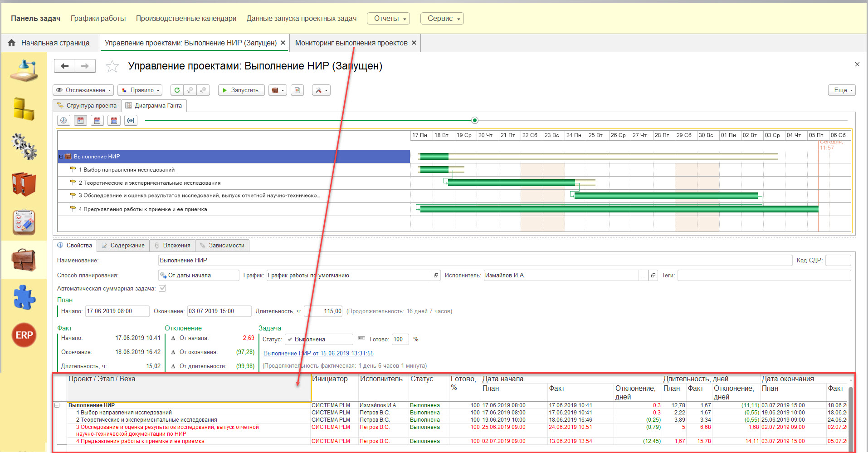Open the Отчеты menu dropdown

click(x=388, y=19)
